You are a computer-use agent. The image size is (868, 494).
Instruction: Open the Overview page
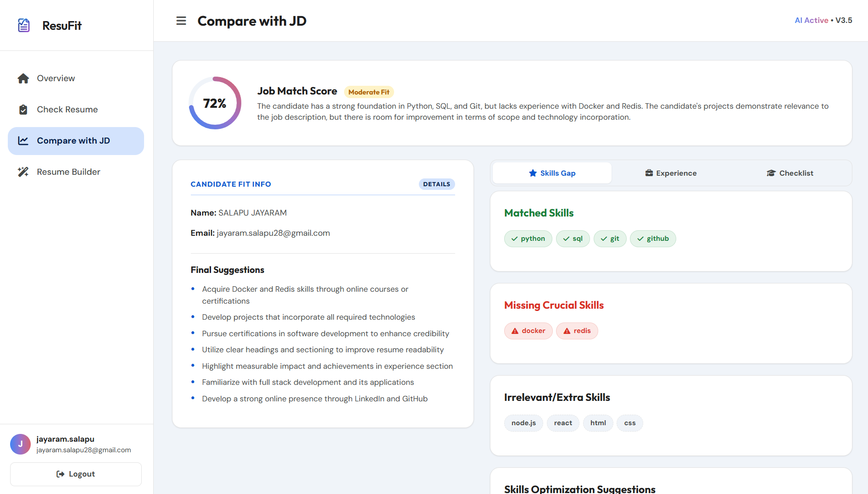[76, 78]
